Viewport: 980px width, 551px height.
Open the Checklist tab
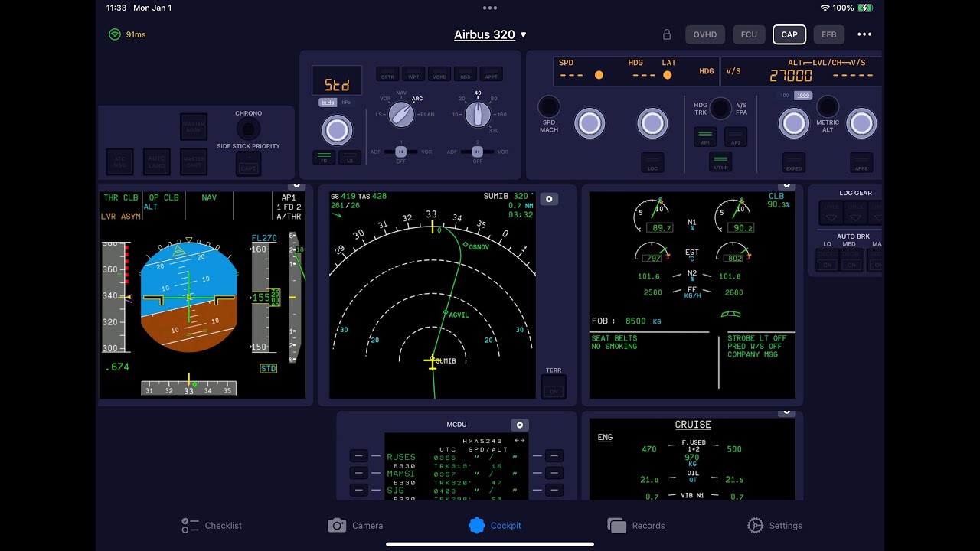pos(212,526)
